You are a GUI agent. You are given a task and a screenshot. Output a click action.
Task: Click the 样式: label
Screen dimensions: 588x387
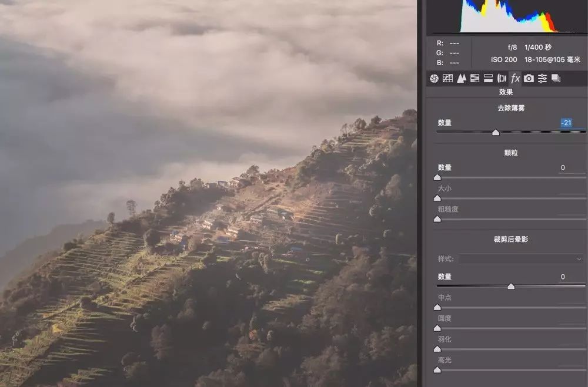[446, 259]
